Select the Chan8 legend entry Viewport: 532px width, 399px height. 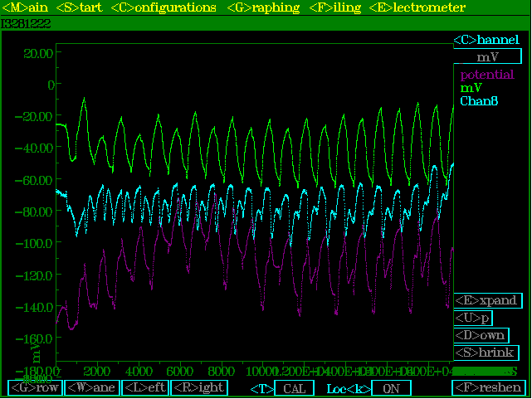click(479, 101)
